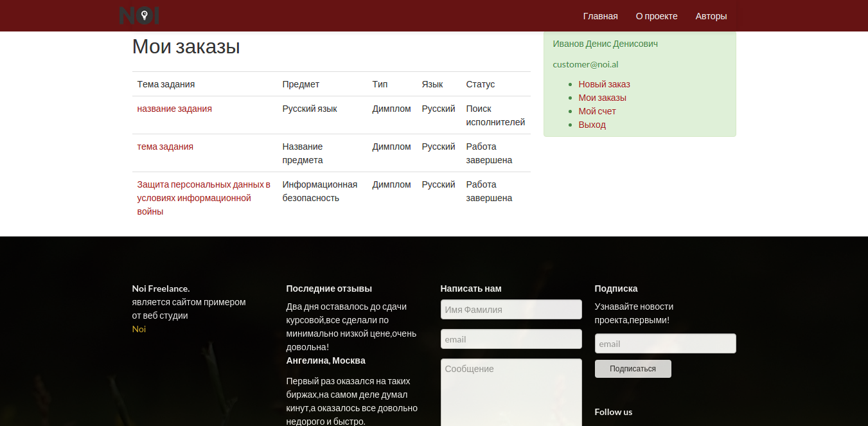This screenshot has height=426, width=868.
Task: Open the 'название задания' order link
Action: (x=174, y=109)
